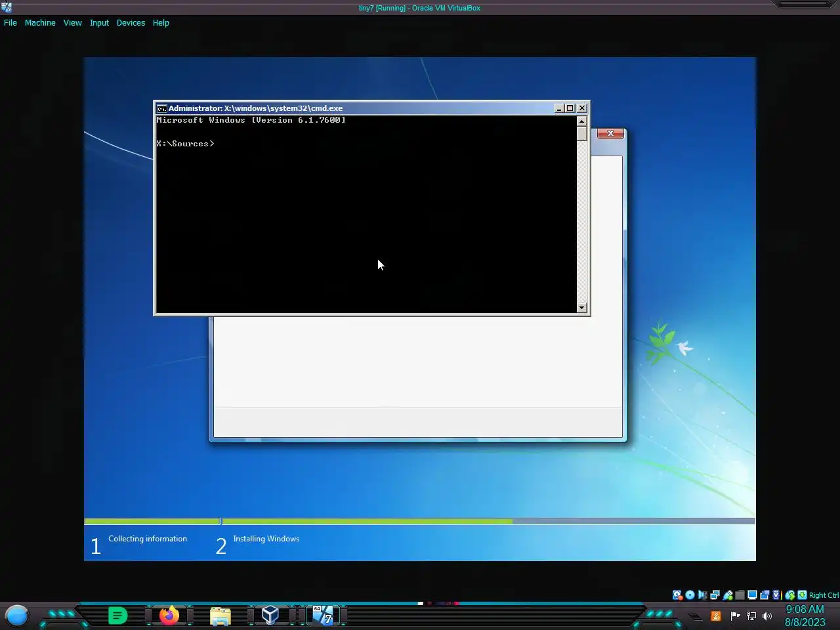This screenshot has width=840, height=630.
Task: Click the hard disk activity status icon
Action: pos(677,595)
